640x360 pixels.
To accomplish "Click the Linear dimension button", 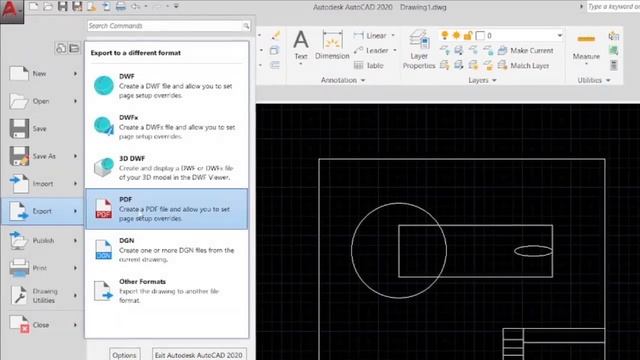I will (371, 36).
